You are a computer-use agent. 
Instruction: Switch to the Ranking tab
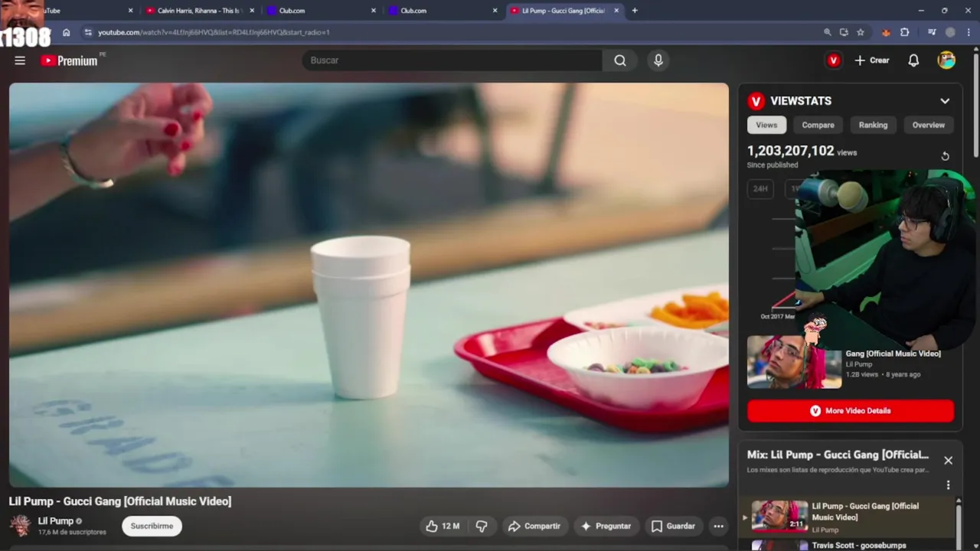[x=873, y=125]
